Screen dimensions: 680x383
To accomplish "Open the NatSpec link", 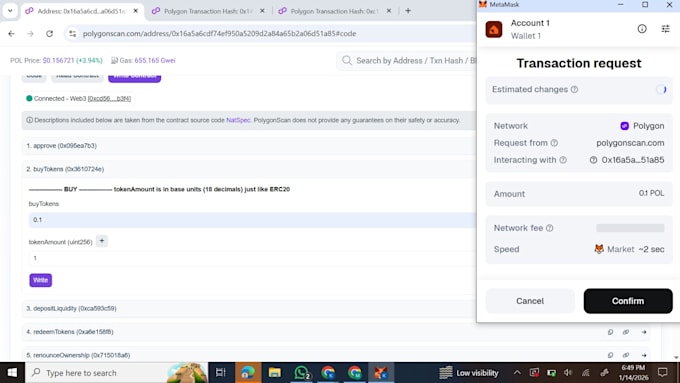I will (238, 120).
